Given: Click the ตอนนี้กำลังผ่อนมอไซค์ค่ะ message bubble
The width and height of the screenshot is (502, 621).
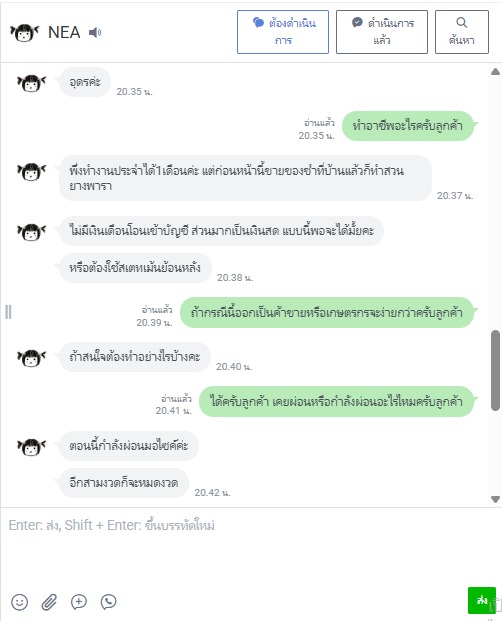Looking at the screenshot, I should [x=129, y=446].
